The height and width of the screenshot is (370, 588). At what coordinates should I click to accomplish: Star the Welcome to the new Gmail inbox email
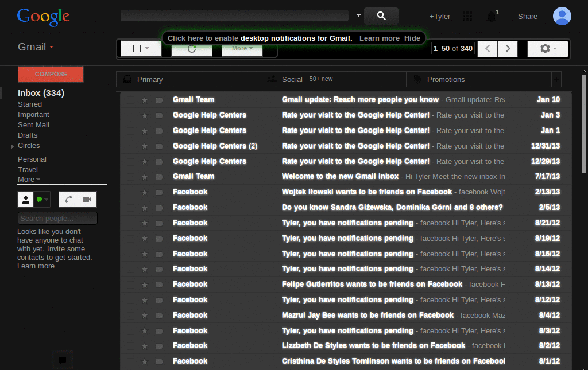144,177
